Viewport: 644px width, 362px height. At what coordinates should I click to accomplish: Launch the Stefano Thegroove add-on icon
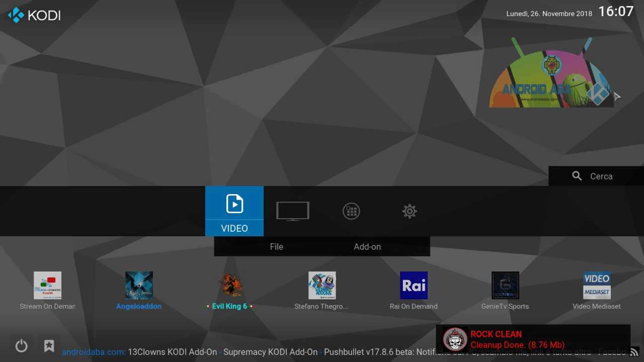(322, 286)
